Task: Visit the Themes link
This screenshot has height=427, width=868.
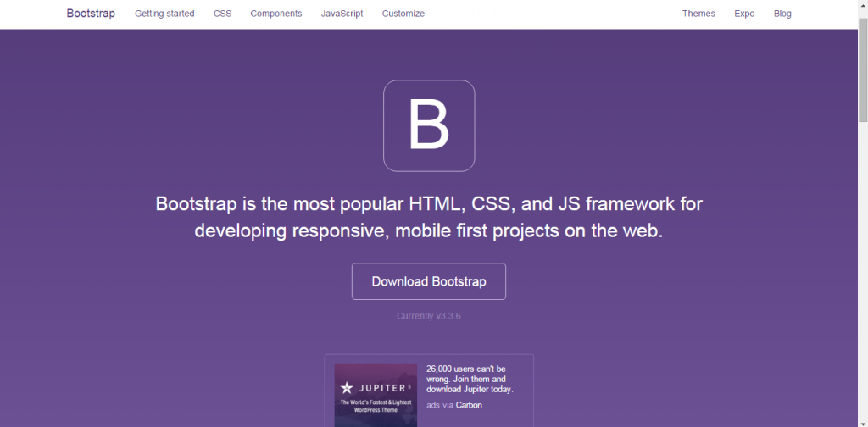Action: (698, 14)
